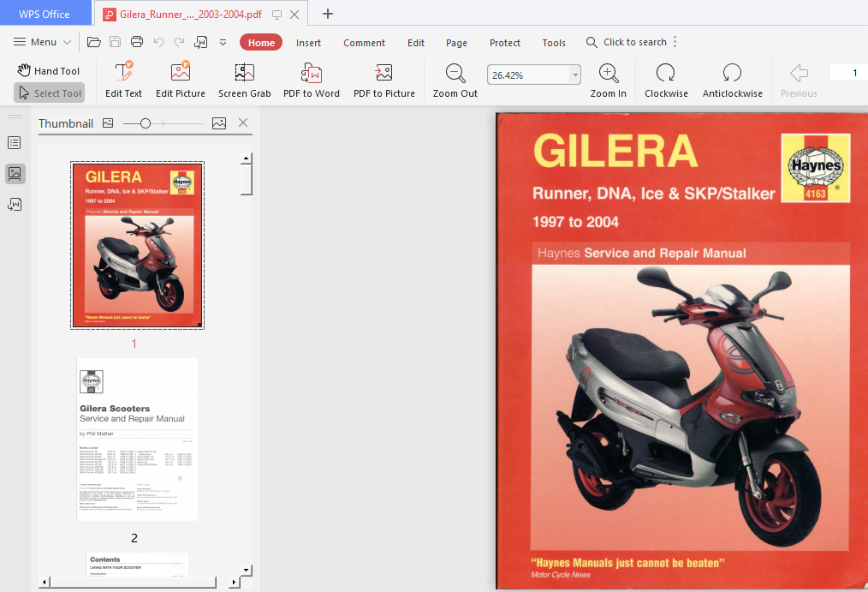Click the Edit Picture tool

181,81
